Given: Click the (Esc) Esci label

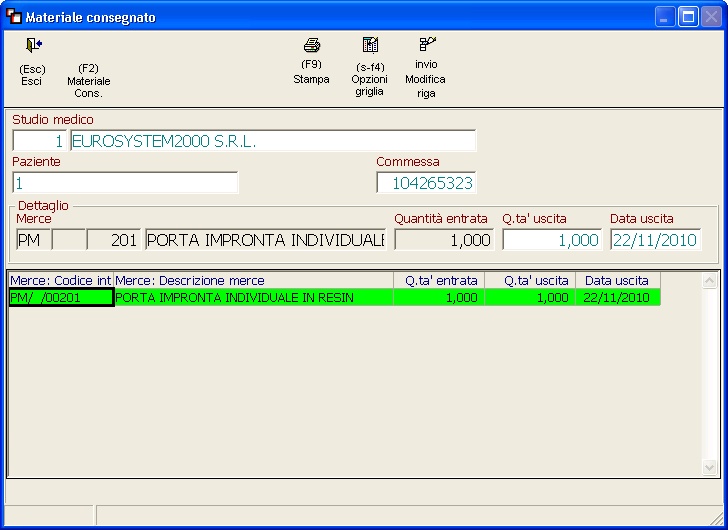Looking at the screenshot, I should 32,75.
